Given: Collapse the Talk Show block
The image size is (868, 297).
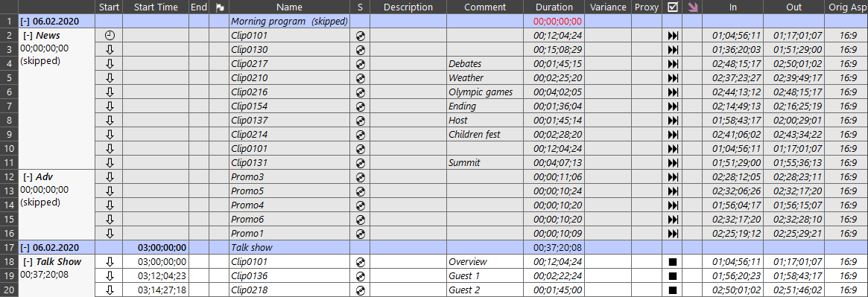Looking at the screenshot, I should click(x=28, y=261).
